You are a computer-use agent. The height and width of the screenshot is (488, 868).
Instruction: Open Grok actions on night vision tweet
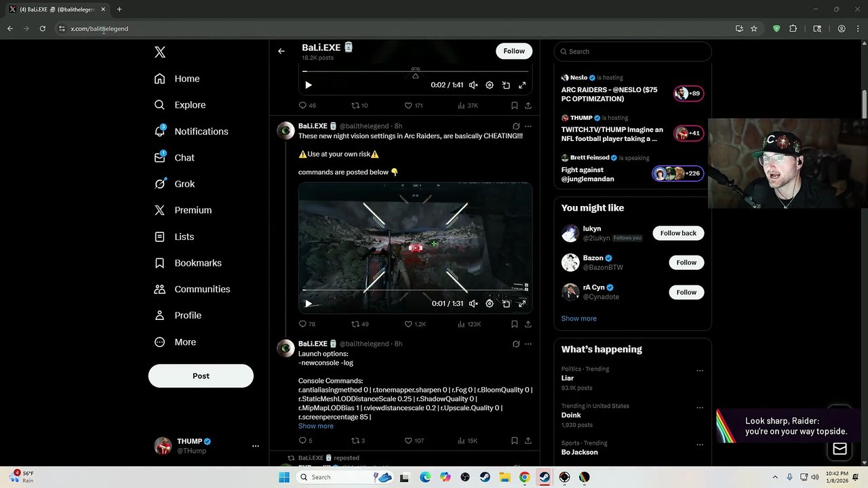pyautogui.click(x=516, y=126)
